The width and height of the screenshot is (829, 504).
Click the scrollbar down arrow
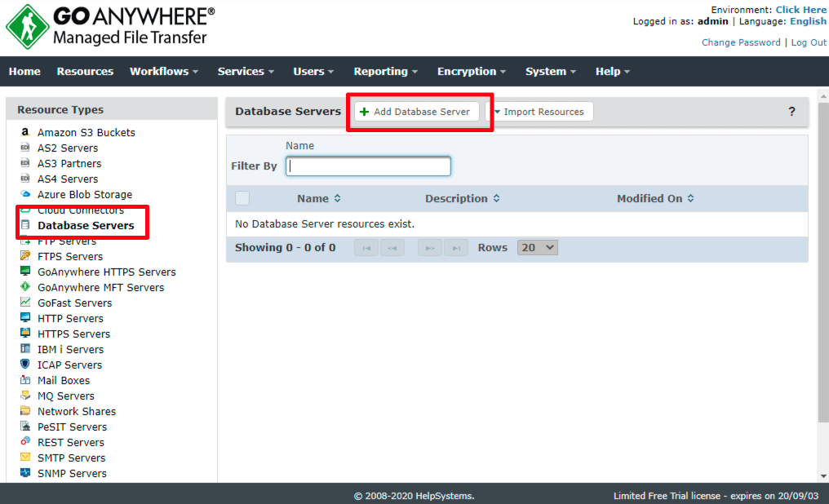[823, 476]
